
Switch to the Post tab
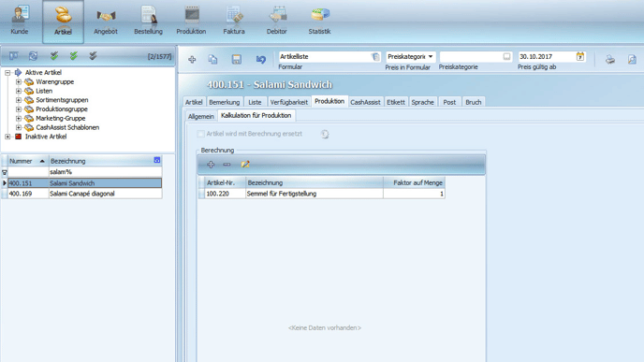pyautogui.click(x=449, y=102)
